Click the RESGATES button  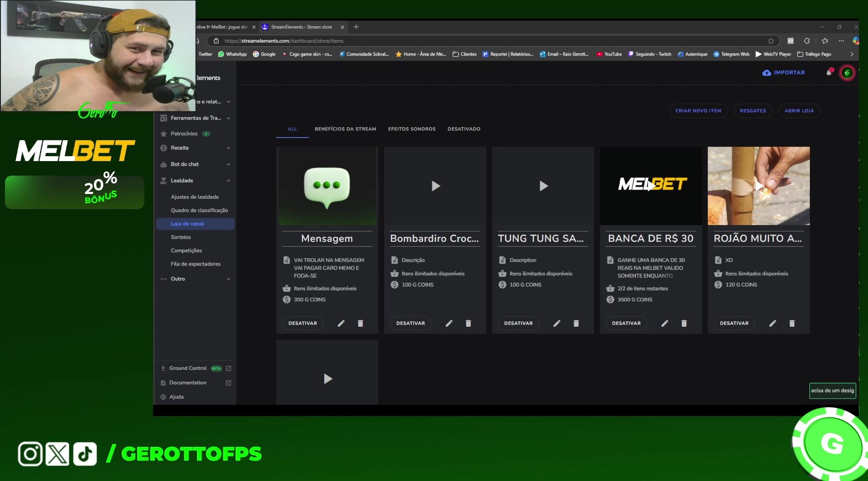pos(753,111)
